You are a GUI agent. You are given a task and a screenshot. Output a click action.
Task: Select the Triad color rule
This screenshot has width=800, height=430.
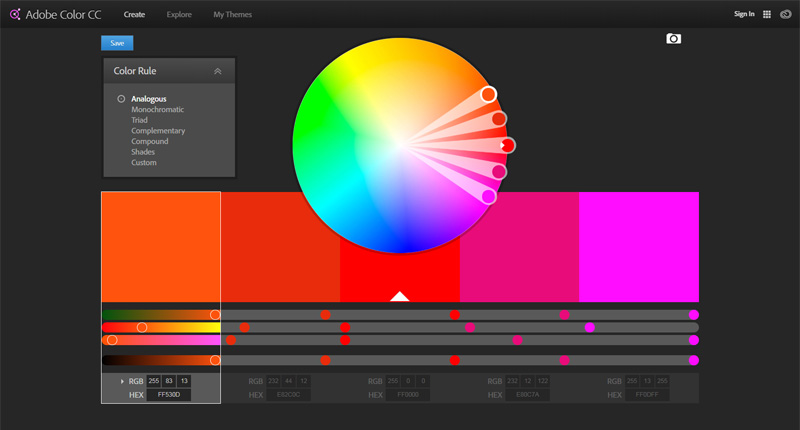tap(139, 120)
